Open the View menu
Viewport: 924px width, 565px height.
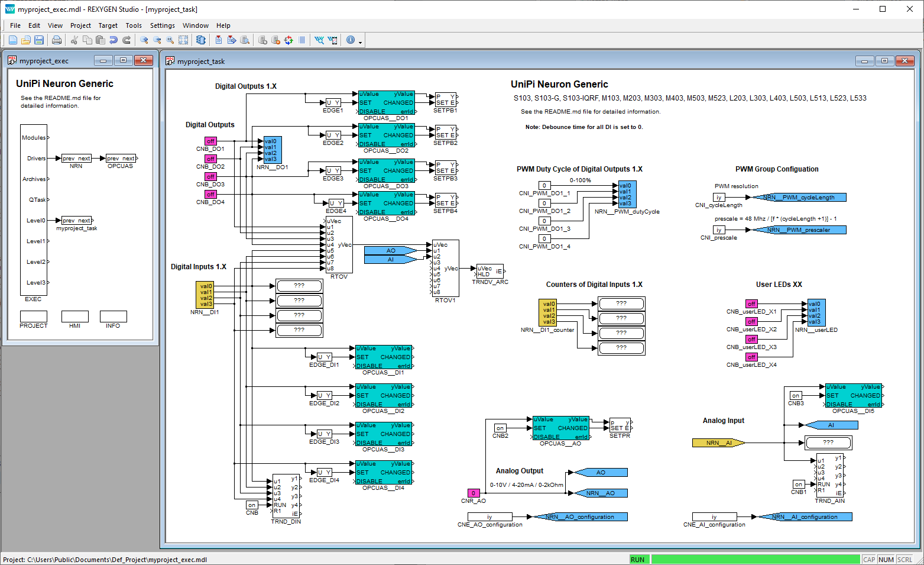(x=55, y=25)
